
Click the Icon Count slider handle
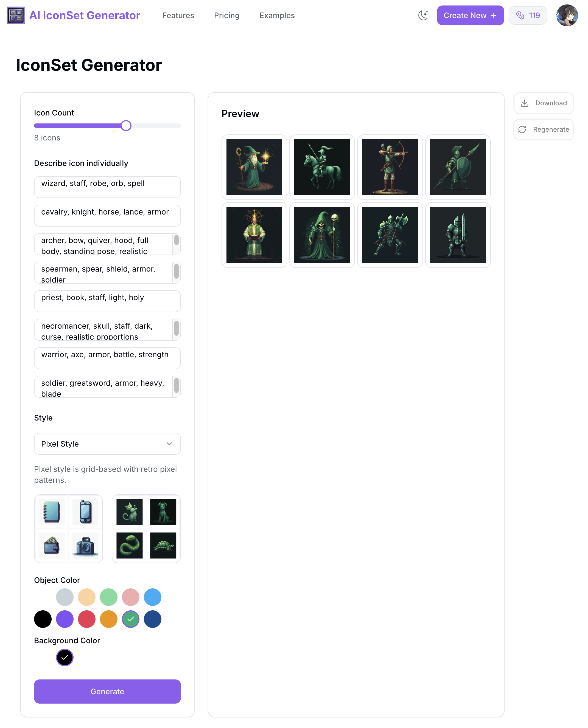[126, 126]
